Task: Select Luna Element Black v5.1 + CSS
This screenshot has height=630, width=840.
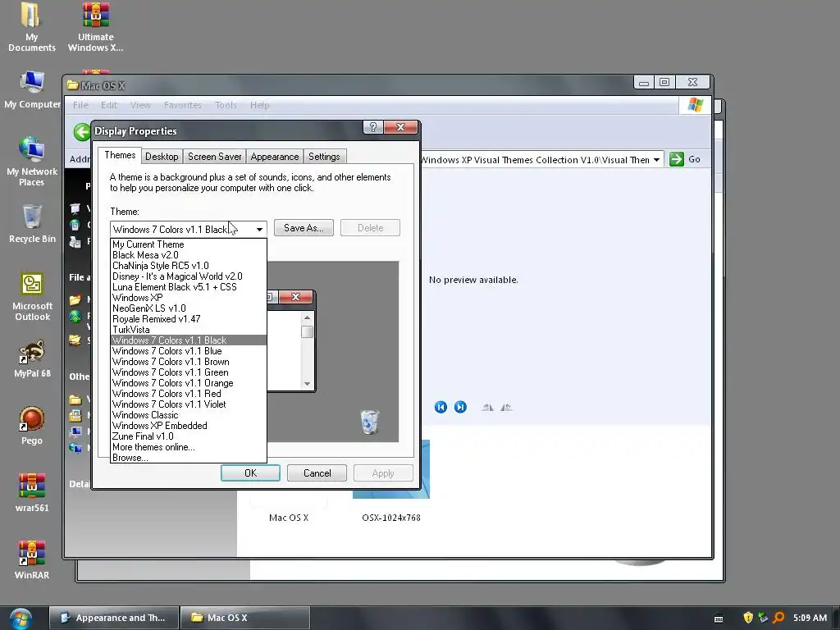Action: (189, 287)
